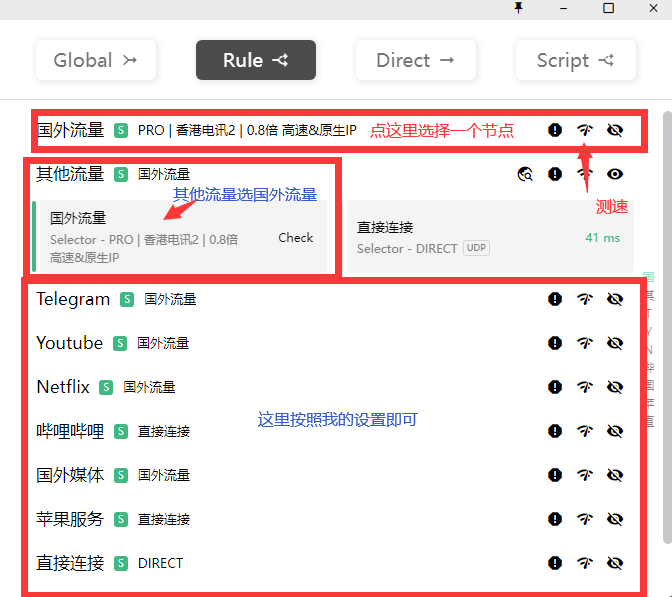Switch to Direct mode
The width and height of the screenshot is (672, 597).
415,60
